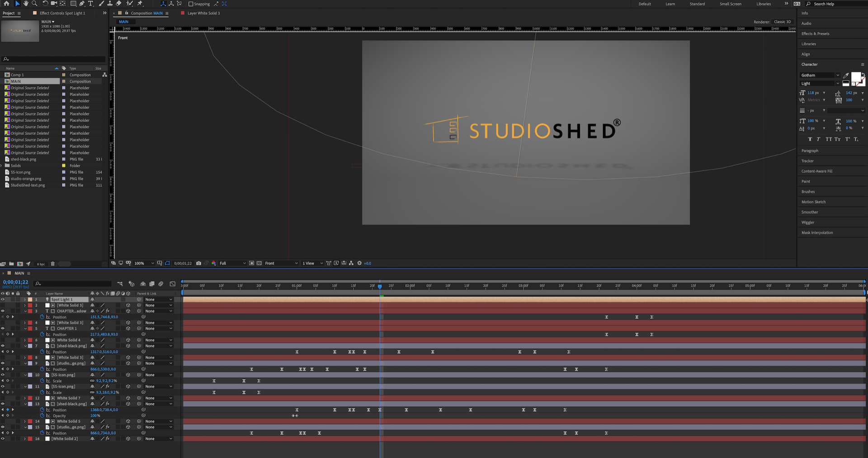
Task: Open Show Channel color management icon
Action: click(213, 263)
